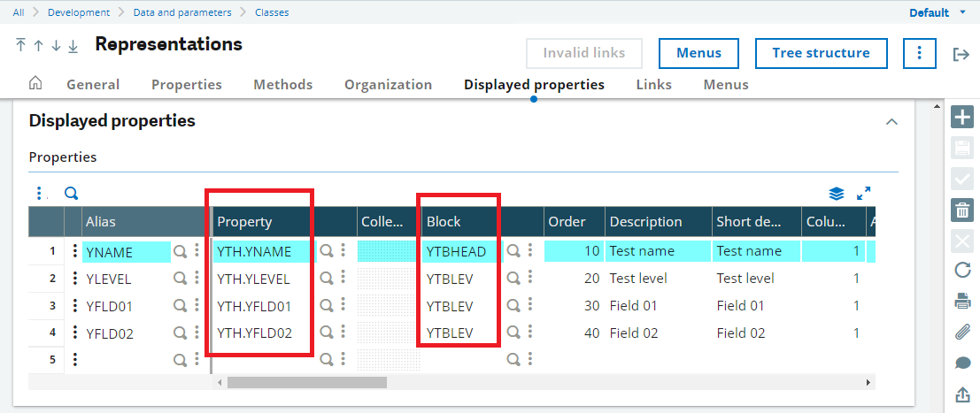Click the Tree structure button

pos(822,53)
